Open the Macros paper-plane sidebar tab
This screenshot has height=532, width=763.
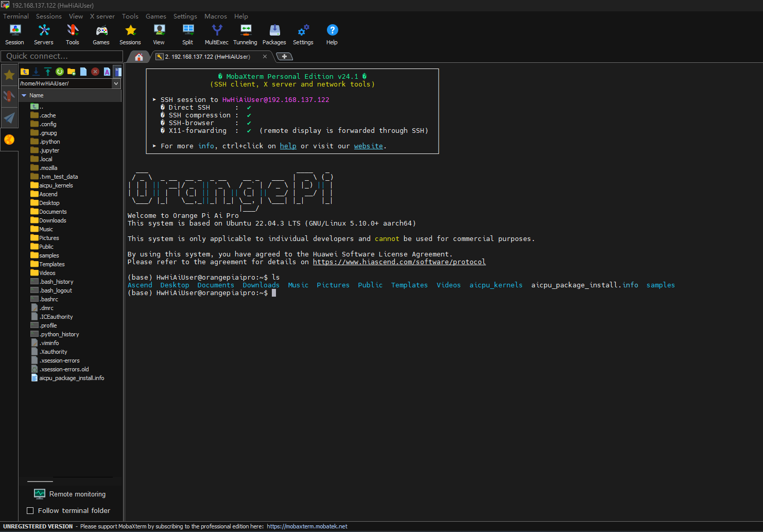(9, 118)
